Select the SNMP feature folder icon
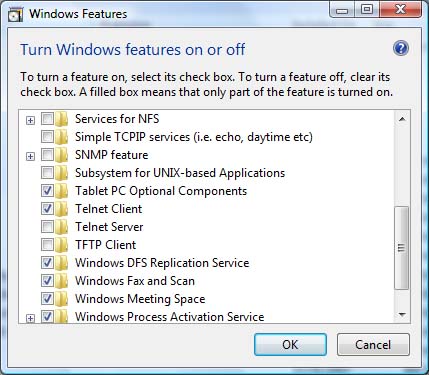The height and width of the screenshot is (375, 429). point(61,155)
